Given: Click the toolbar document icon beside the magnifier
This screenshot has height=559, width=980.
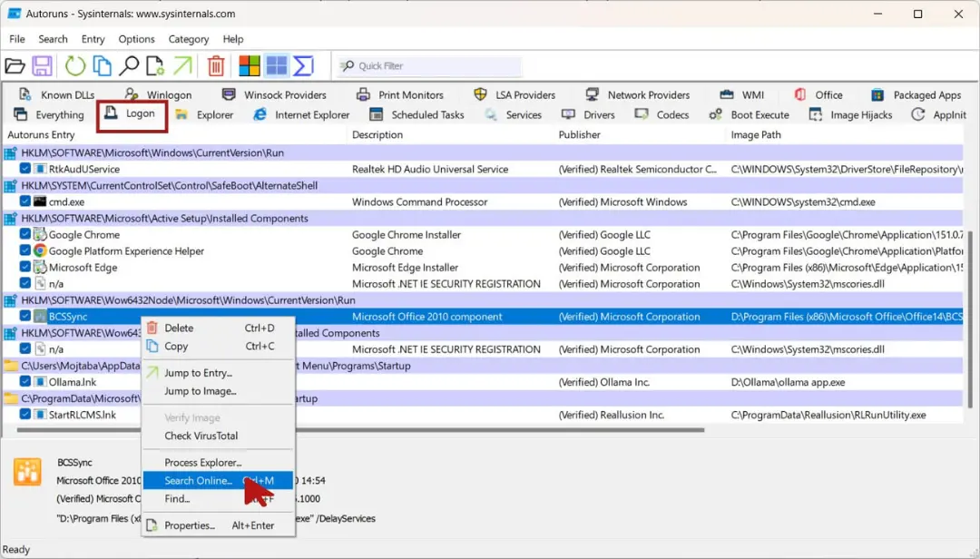Looking at the screenshot, I should 155,65.
